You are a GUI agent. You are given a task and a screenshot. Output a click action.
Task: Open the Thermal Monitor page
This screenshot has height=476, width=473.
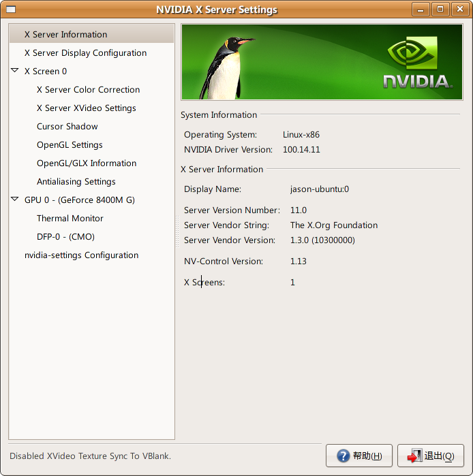coord(70,219)
